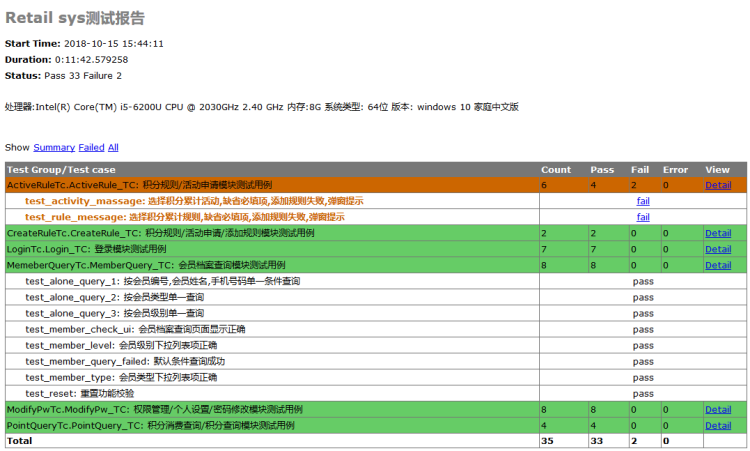This screenshot has height=451, width=750.
Task: Open Detail link for PointQueryTc row
Action: click(x=718, y=426)
